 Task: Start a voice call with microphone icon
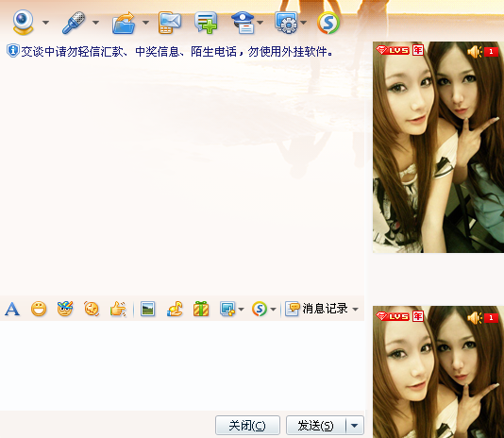pyautogui.click(x=74, y=23)
